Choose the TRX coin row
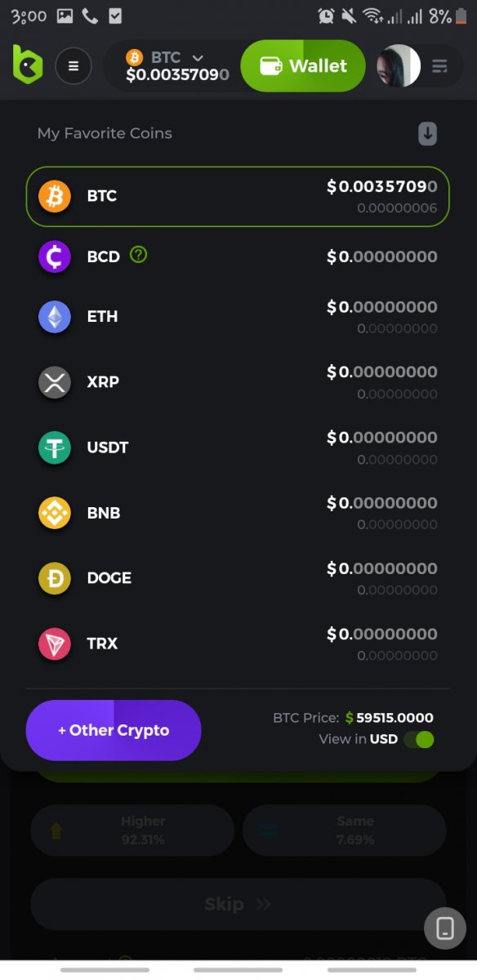The image size is (477, 980). click(x=238, y=644)
